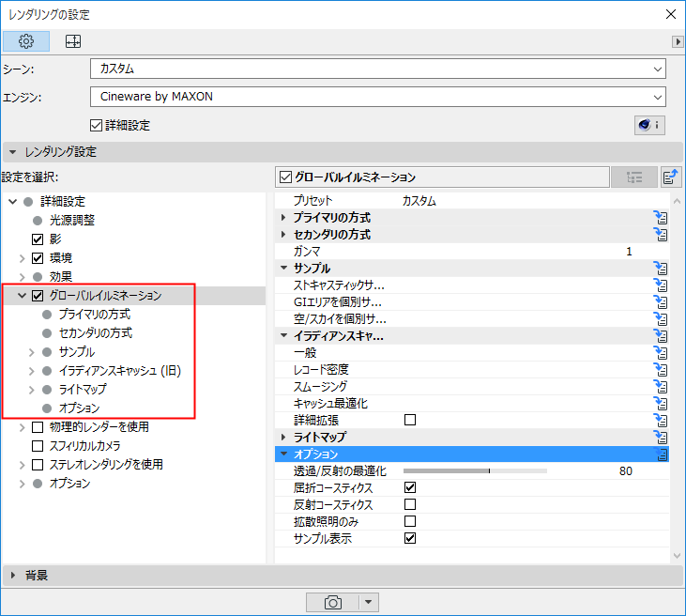Viewport: 686px width, 616px height.
Task: Expand the 効果 tree node
Action: (x=22, y=277)
